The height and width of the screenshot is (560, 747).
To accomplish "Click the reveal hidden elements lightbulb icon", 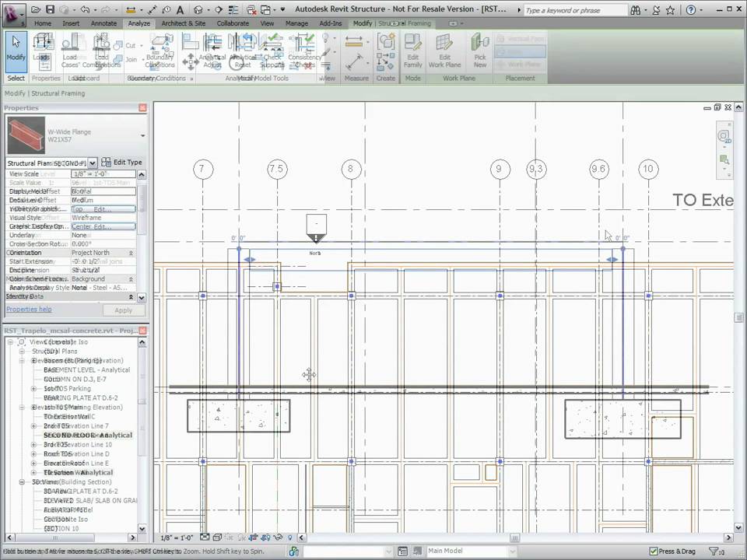I will [289, 537].
